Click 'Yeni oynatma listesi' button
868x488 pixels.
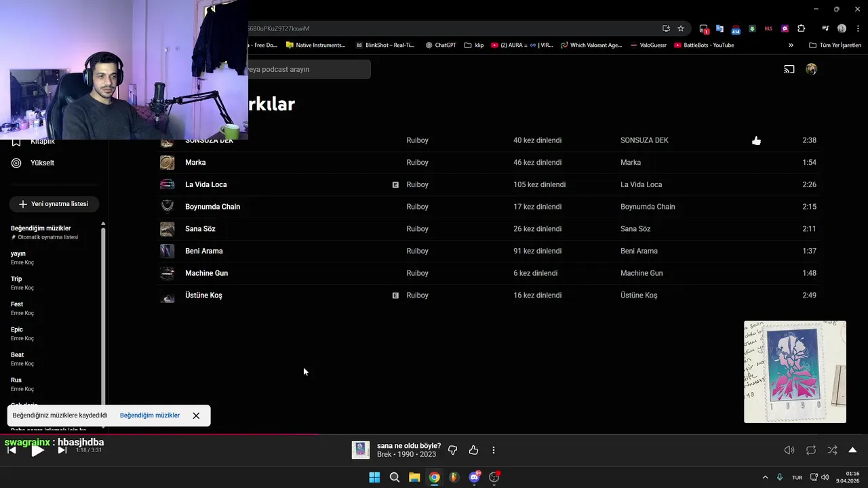(54, 204)
